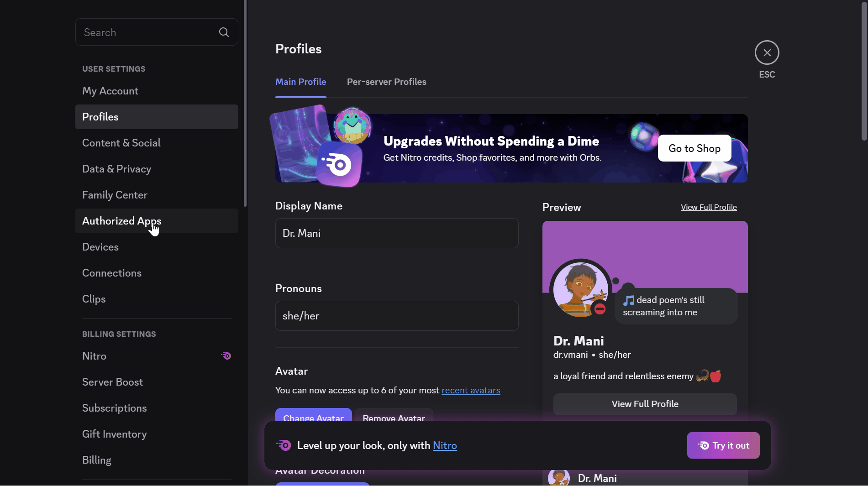Click the Nitro orb badge beside Nitro
This screenshot has height=486, width=868.
[226, 356]
